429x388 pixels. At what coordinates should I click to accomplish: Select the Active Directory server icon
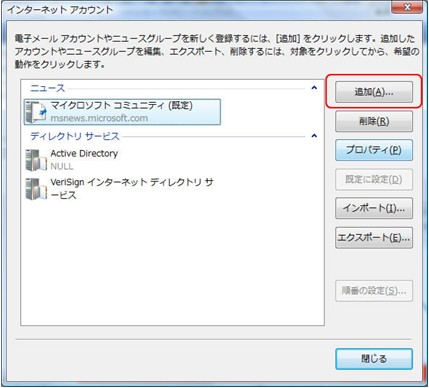[x=36, y=160]
